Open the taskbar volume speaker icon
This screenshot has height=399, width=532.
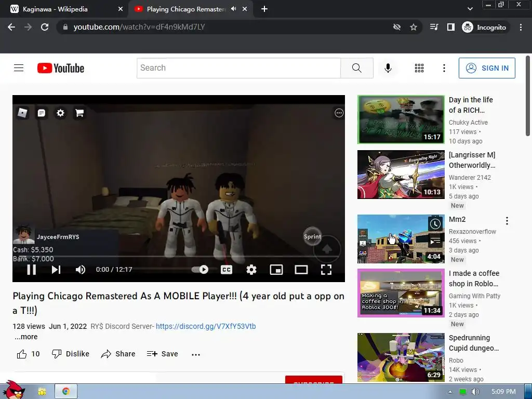coord(475,392)
